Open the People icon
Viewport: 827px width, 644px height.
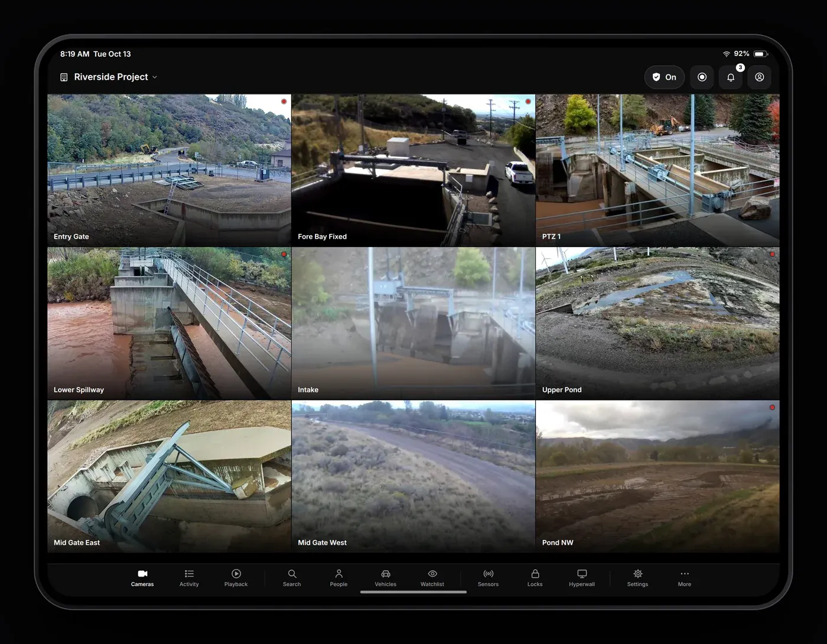tap(338, 574)
